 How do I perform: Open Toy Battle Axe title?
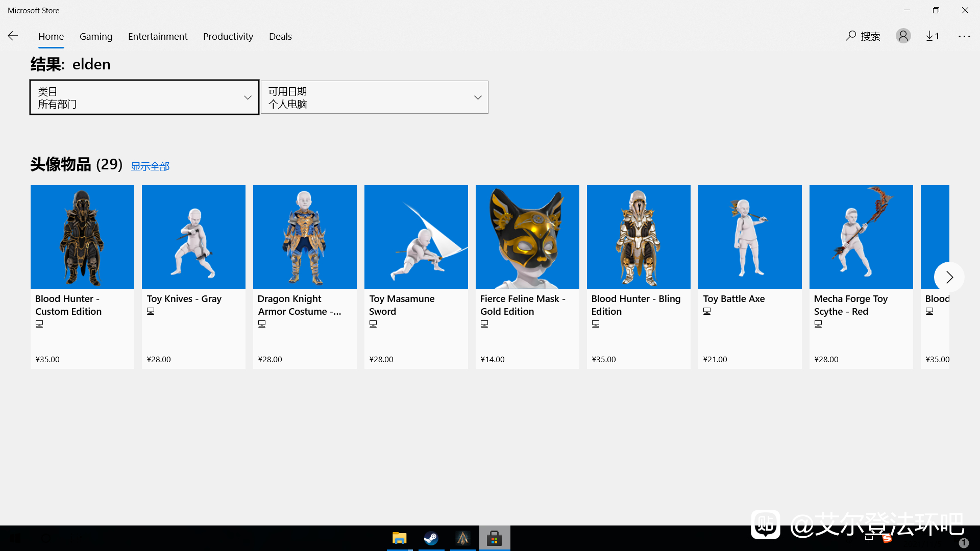click(x=734, y=298)
